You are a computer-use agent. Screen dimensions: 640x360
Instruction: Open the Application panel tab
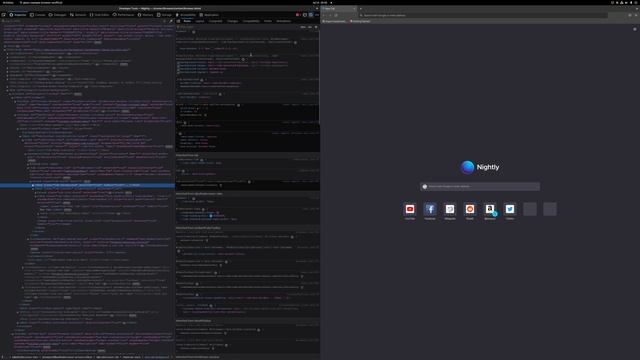tap(209, 15)
